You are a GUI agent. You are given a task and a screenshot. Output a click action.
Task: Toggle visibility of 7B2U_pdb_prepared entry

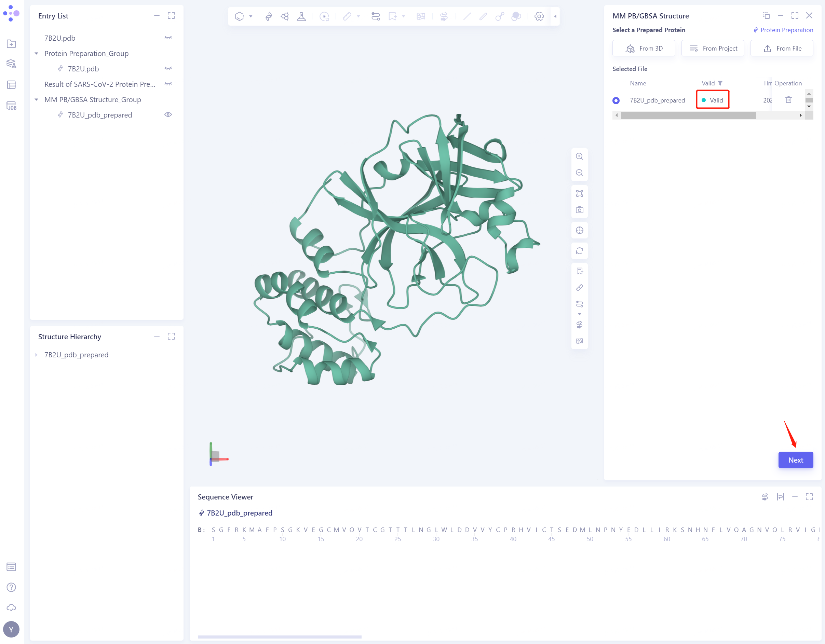(169, 114)
